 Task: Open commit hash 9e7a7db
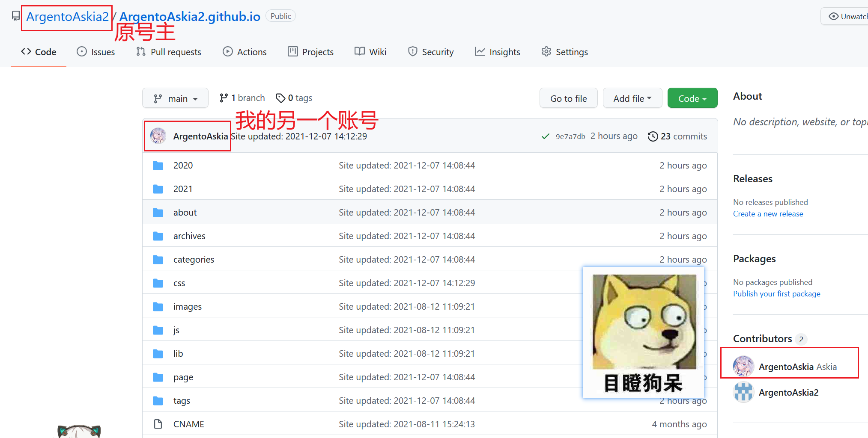point(570,136)
